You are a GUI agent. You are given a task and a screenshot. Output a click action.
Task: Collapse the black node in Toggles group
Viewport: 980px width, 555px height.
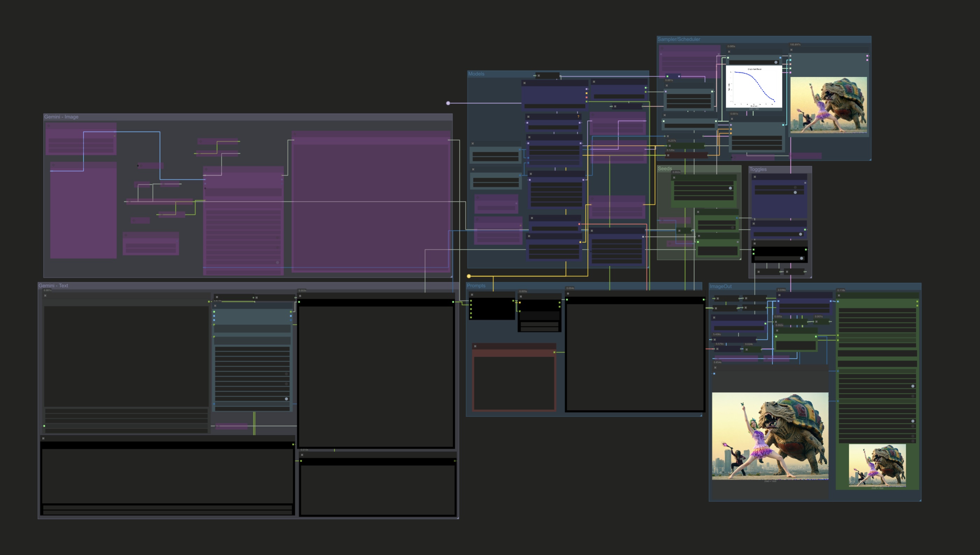coord(754,243)
